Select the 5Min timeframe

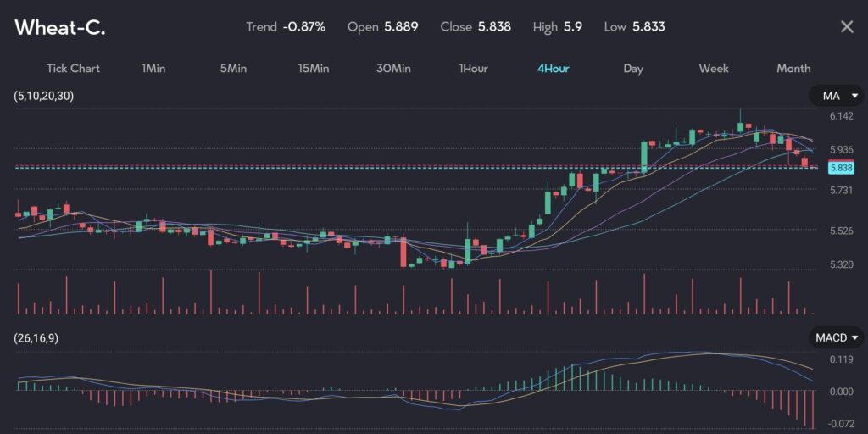233,69
